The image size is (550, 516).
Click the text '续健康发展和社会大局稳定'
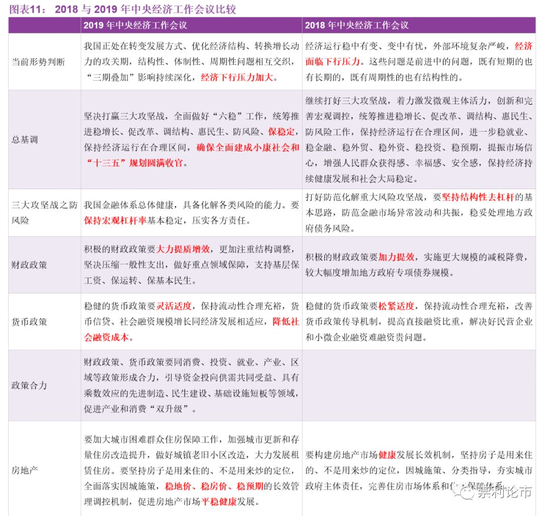(x=360, y=179)
